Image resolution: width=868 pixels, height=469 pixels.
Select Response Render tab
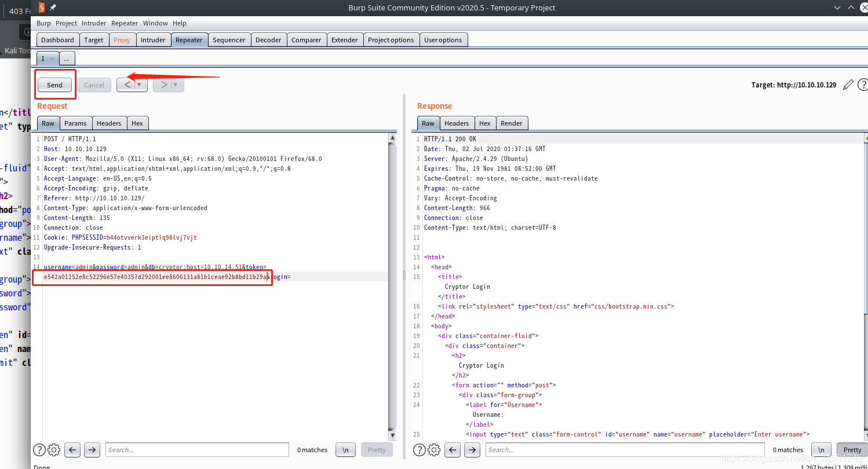click(x=512, y=123)
